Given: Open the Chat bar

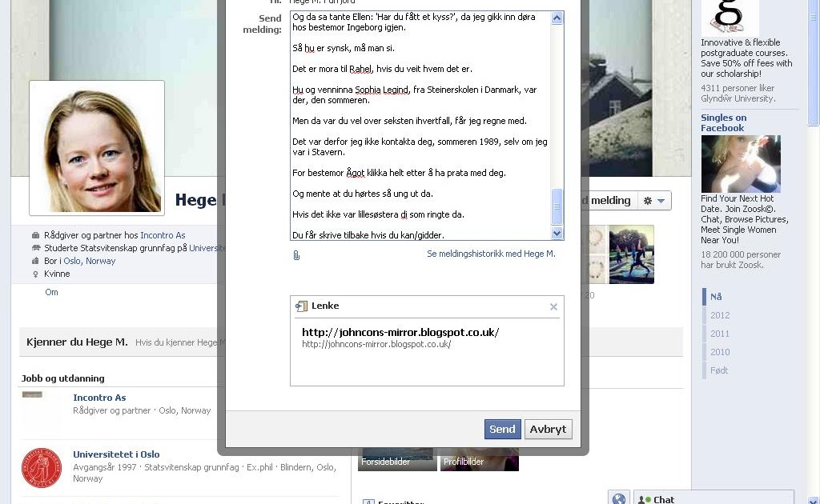Looking at the screenshot, I should tap(713, 499).
